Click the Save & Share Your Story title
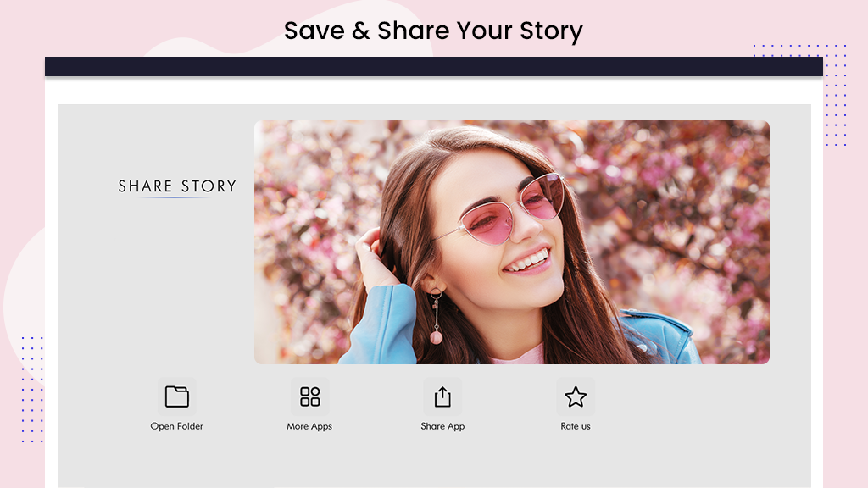This screenshot has width=868, height=488. (433, 31)
